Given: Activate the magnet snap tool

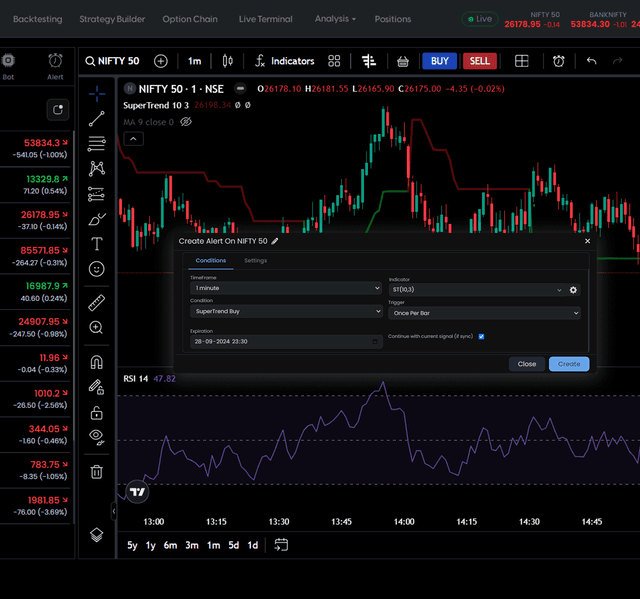Looking at the screenshot, I should (97, 362).
